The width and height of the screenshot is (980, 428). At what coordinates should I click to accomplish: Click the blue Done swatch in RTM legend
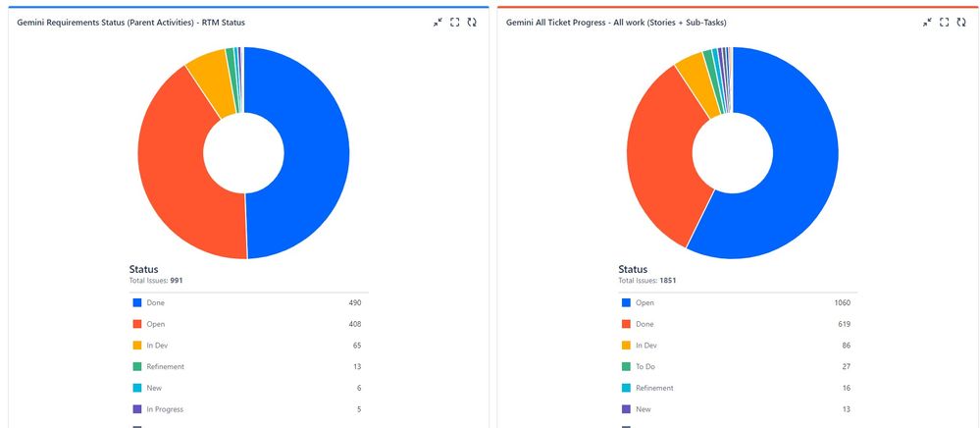137,303
